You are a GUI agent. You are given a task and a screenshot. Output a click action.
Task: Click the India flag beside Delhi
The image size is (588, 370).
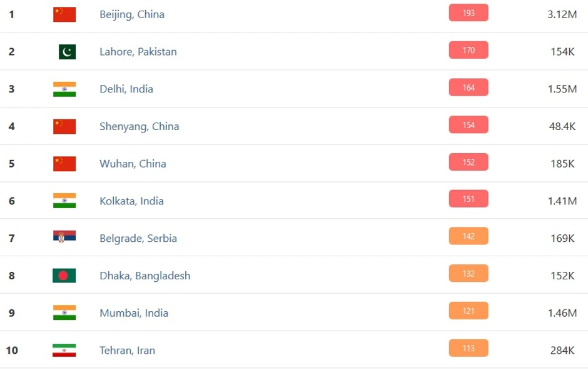64,89
